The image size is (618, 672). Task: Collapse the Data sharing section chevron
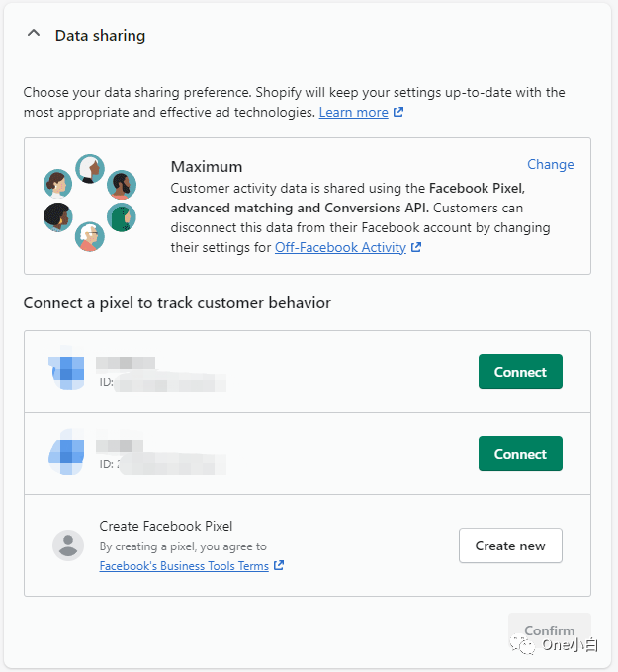pyautogui.click(x=34, y=33)
